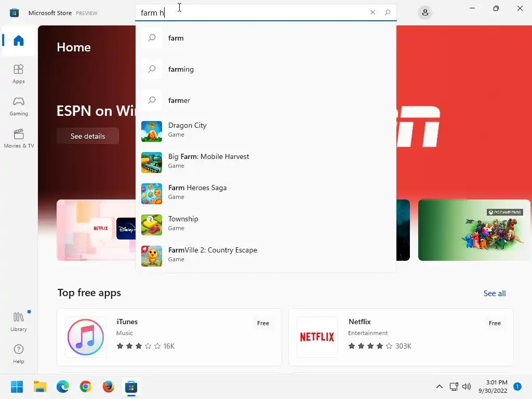Open network status tray icon

[454, 387]
